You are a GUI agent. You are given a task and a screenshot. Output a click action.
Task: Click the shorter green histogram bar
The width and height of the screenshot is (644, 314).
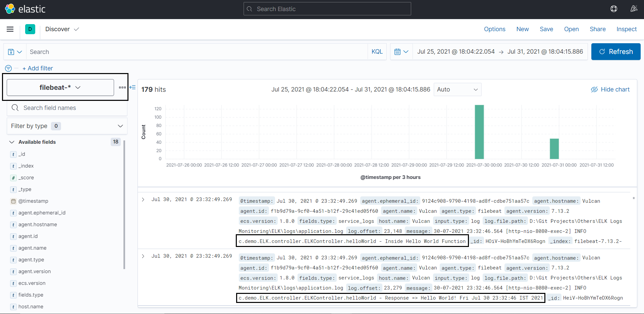(554, 149)
